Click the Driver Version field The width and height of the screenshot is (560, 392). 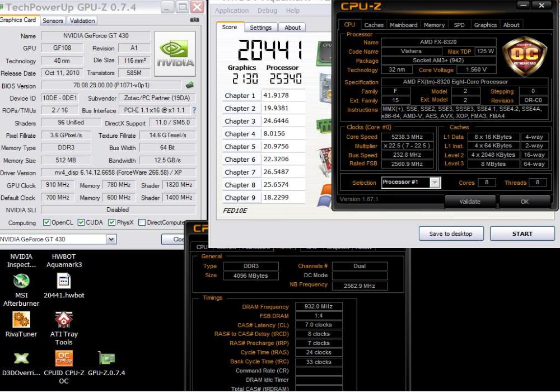tap(118, 172)
